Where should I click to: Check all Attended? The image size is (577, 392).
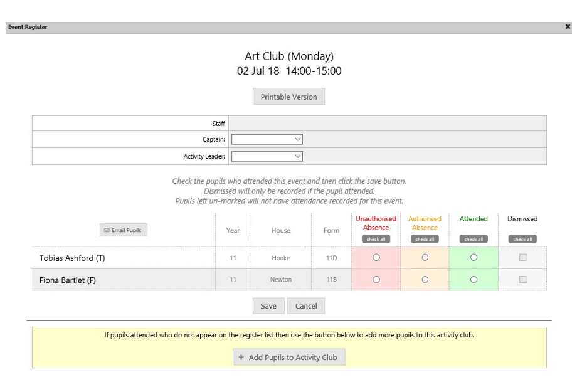(474, 239)
